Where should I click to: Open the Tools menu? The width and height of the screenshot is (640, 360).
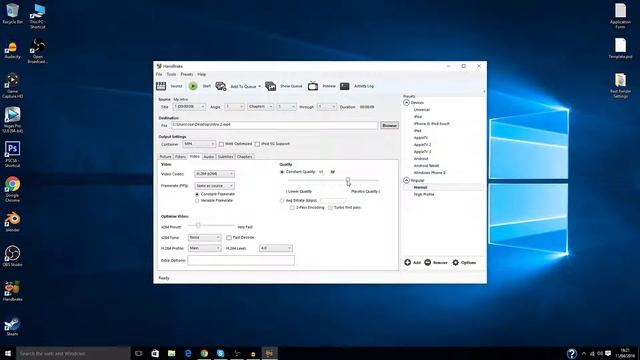coord(171,74)
